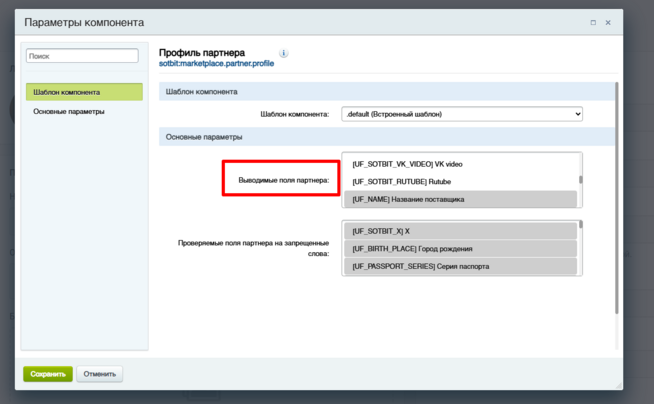Close the Параметры компонента dialog
Screen dimensions: 654x404
(608, 22)
